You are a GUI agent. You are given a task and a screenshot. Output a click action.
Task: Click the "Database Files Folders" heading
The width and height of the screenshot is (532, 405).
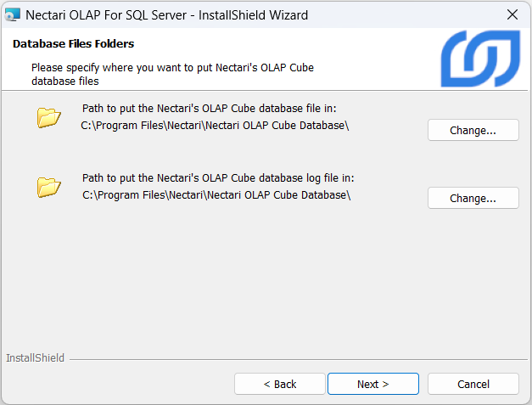74,43
